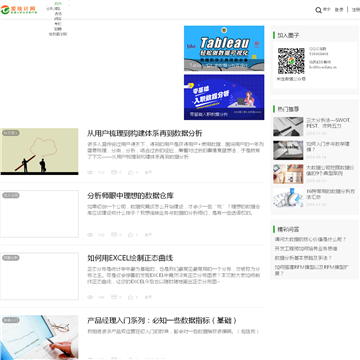Click the share link under 从用户梳理到构建体系再到数据分析
The width and height of the screenshot is (360, 360).
pyautogui.click(x=148, y=172)
